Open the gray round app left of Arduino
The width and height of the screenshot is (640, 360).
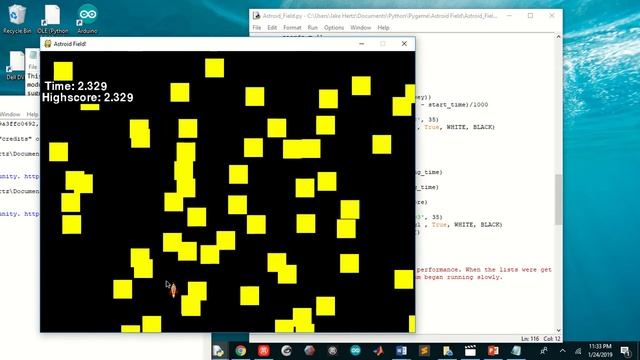click(332, 351)
